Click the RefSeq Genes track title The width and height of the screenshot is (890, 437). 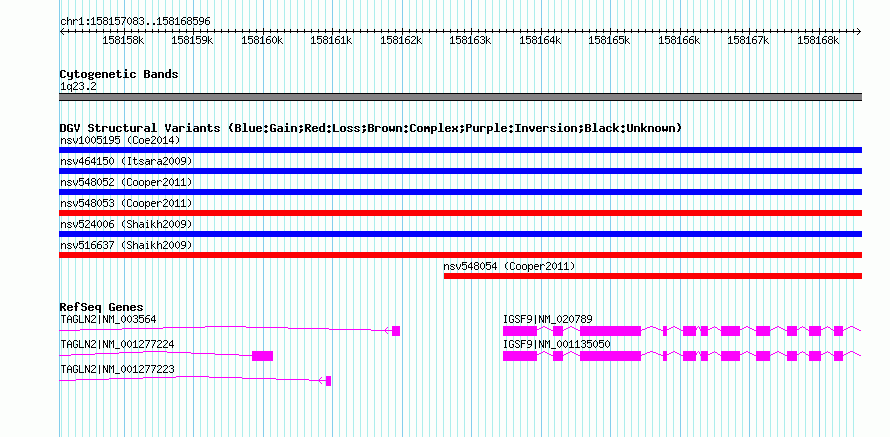coord(102,308)
